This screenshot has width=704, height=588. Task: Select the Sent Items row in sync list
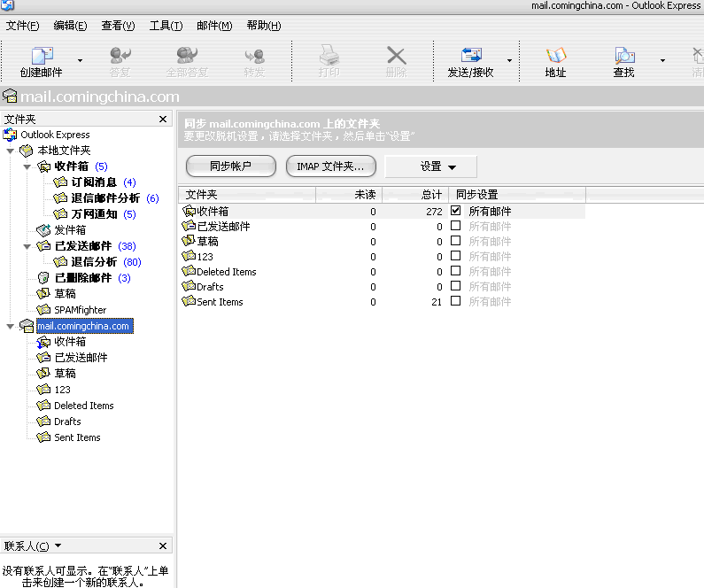pos(382,302)
